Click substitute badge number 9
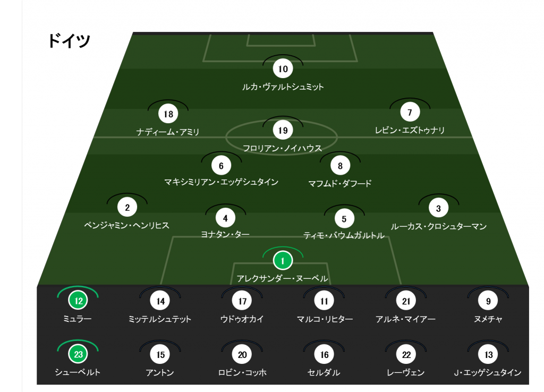Viewport: 544px width, 392px height. click(488, 301)
